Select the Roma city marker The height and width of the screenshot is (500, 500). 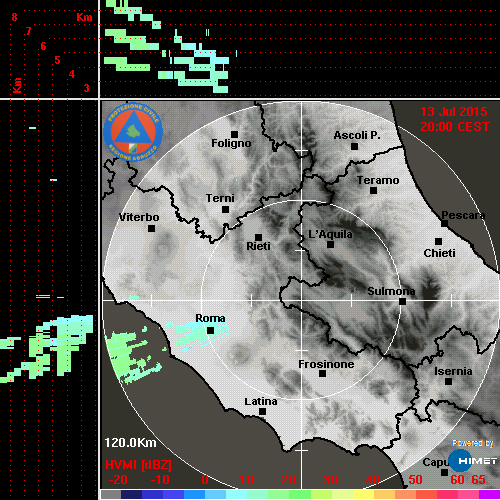click(210, 331)
